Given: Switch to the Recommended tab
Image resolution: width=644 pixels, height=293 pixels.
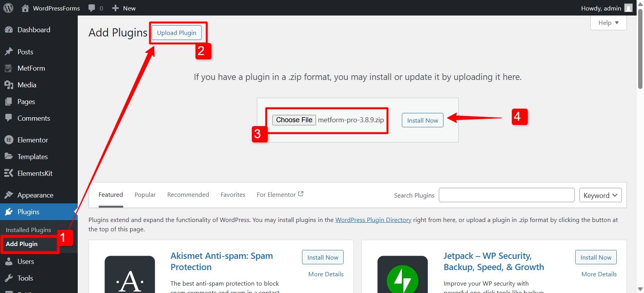Looking at the screenshot, I should tap(188, 195).
